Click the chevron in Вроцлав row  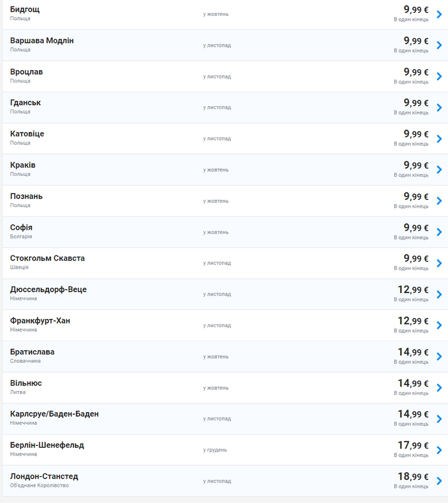click(440, 77)
